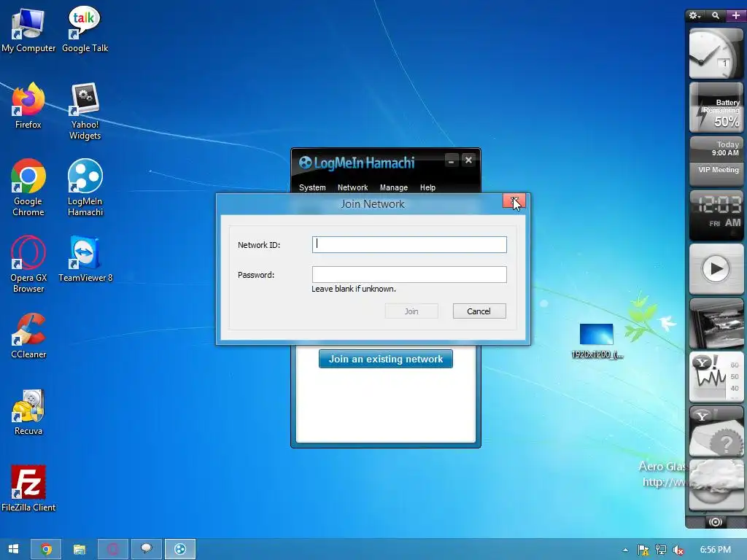Open the Yahoo mail widget
This screenshot has width=747, height=560.
pyautogui.click(x=716, y=432)
